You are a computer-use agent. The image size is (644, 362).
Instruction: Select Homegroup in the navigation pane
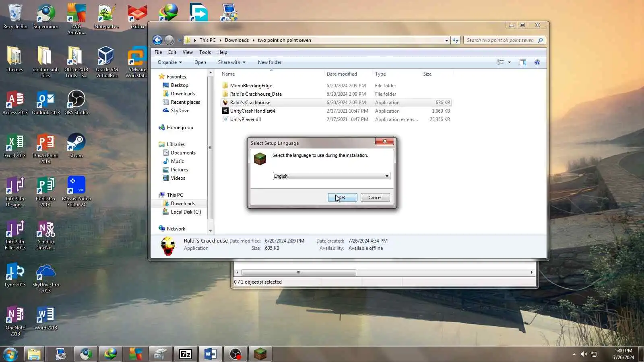[180, 128]
